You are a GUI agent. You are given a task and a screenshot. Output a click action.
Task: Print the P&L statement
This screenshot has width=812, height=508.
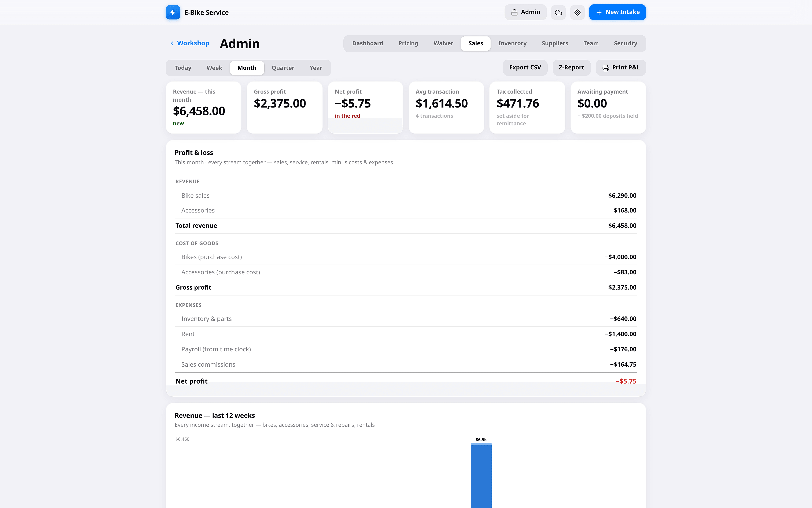pos(621,68)
